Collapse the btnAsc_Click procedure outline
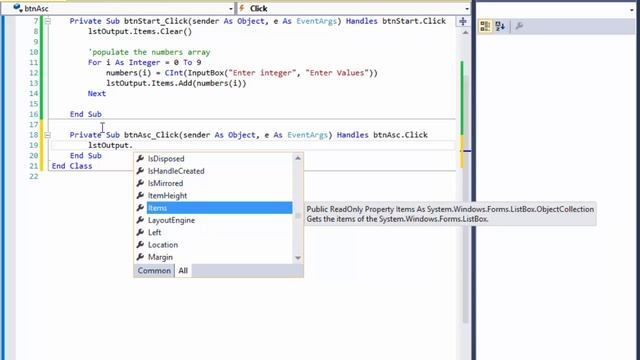 48,135
